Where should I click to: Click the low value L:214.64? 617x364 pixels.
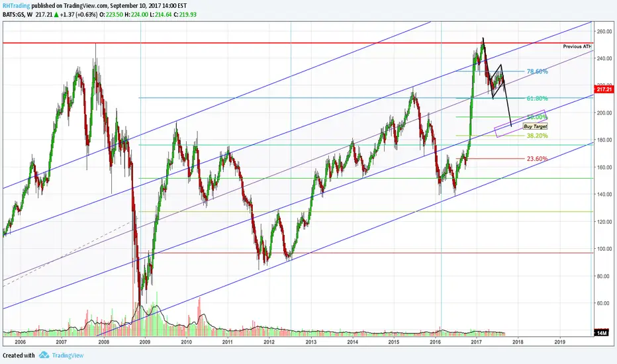coord(161,15)
